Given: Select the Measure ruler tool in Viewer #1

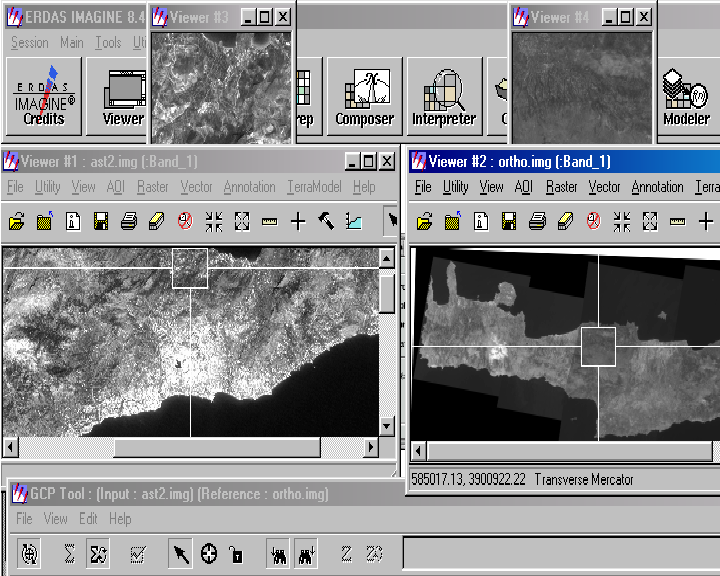Looking at the screenshot, I should [x=270, y=222].
